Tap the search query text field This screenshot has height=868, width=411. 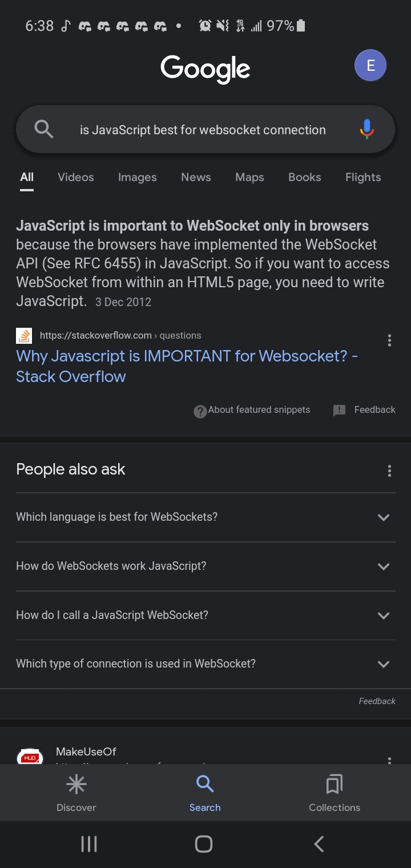point(203,130)
